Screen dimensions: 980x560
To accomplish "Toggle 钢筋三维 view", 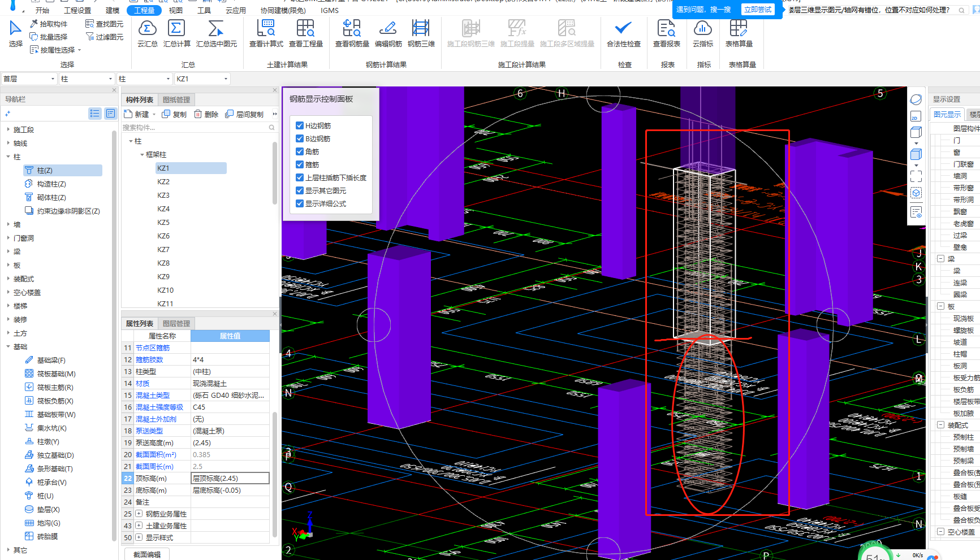I will (421, 33).
